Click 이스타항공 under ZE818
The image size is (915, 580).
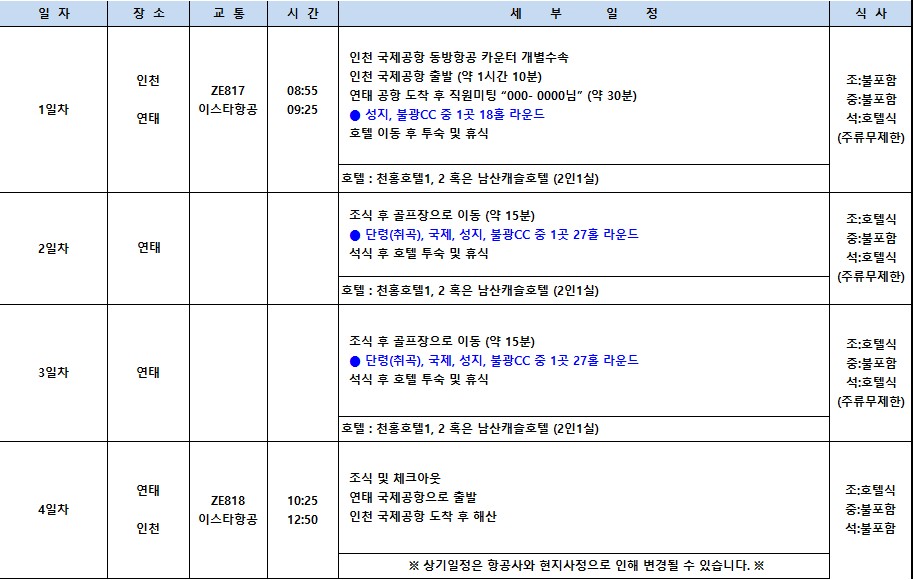point(228,519)
